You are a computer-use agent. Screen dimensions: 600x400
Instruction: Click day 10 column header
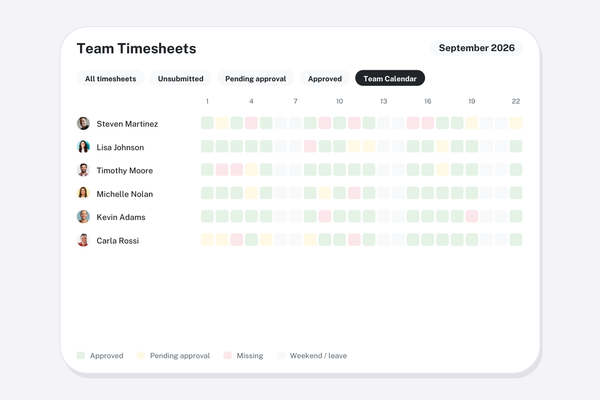(339, 101)
